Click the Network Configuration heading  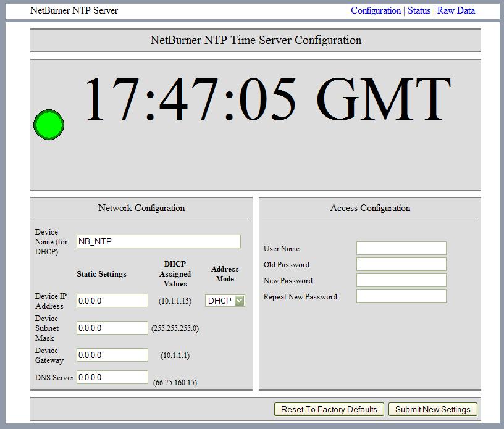coord(141,208)
